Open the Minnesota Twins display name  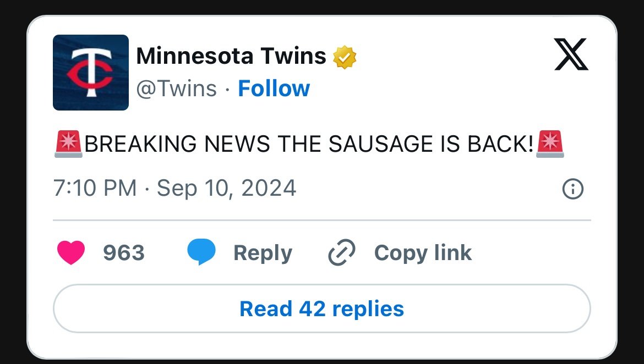(231, 56)
